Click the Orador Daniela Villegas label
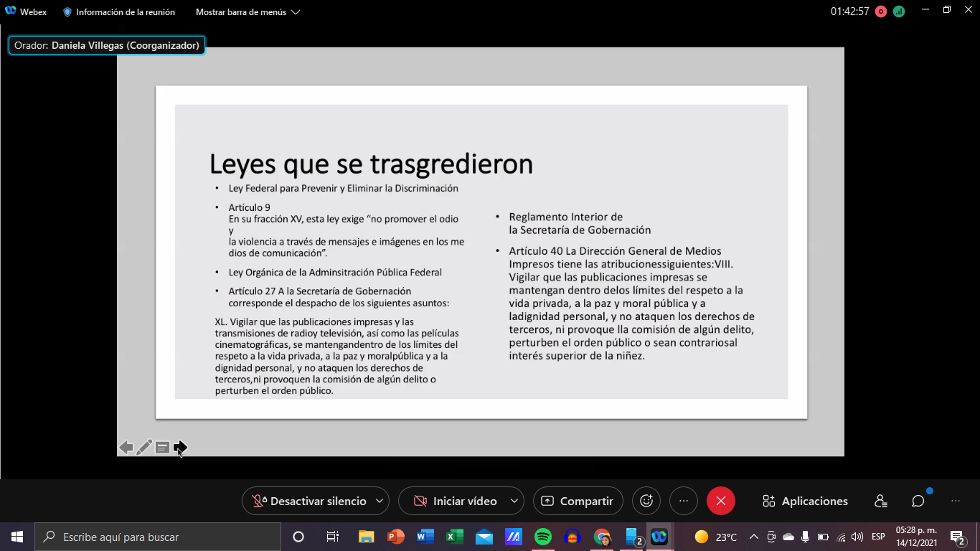This screenshot has width=980, height=551. pos(107,45)
